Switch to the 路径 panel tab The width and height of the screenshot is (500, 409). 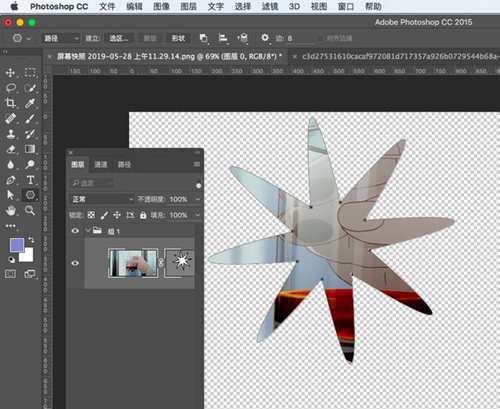124,164
